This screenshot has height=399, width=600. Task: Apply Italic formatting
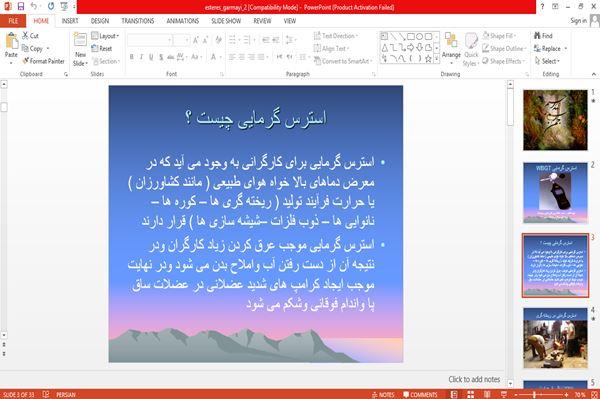point(141,57)
